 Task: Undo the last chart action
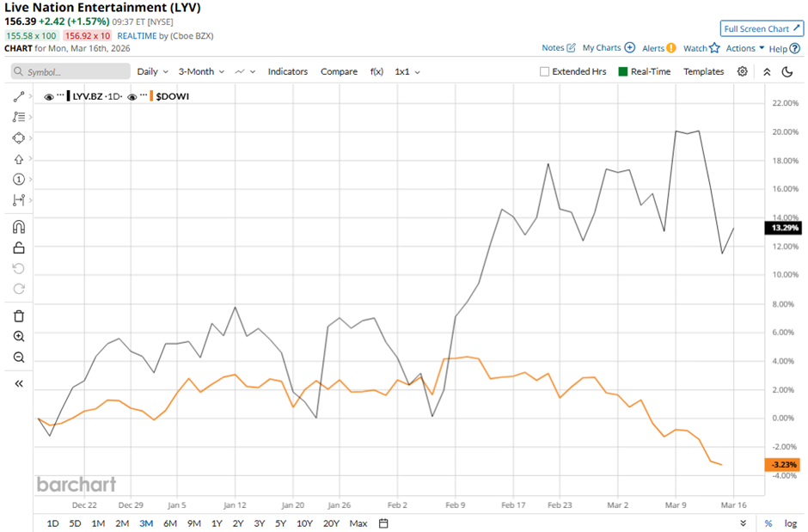click(19, 268)
